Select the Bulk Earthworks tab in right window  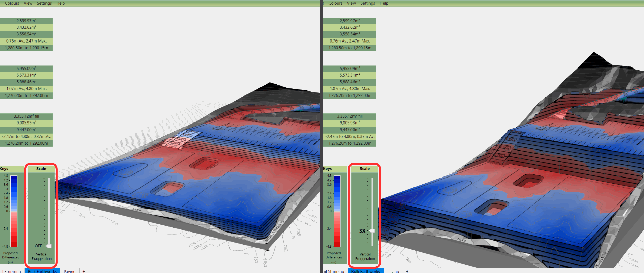pyautogui.click(x=366, y=271)
